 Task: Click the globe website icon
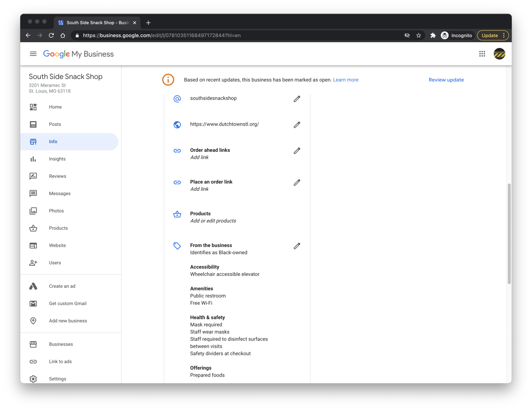tap(177, 125)
